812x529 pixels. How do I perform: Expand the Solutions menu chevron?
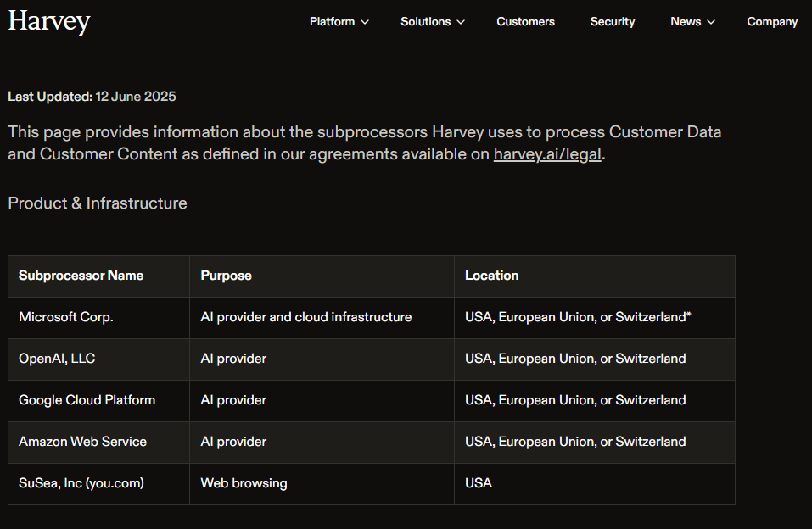[461, 22]
